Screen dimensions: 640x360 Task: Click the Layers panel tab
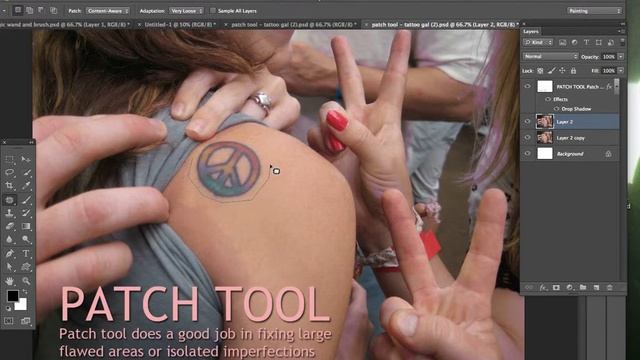tap(531, 31)
